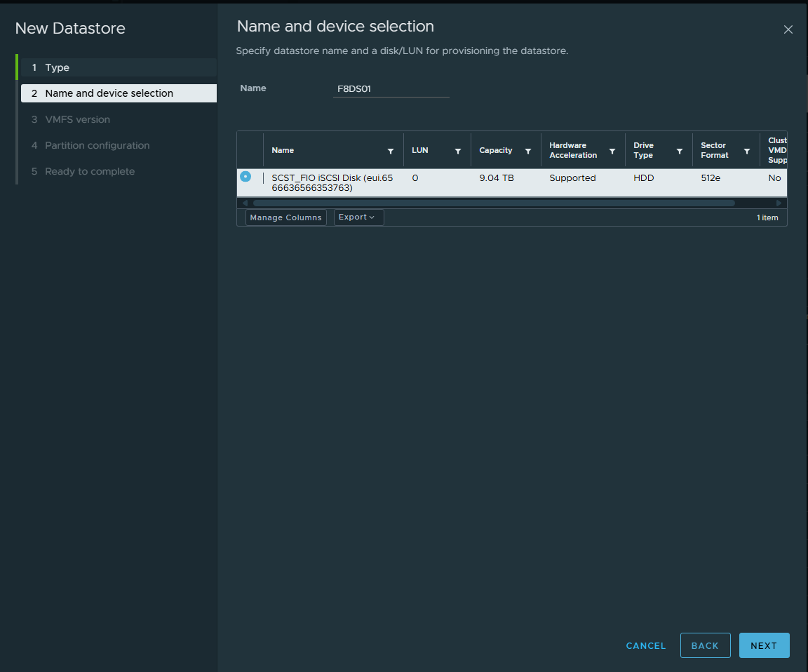This screenshot has width=808, height=672.
Task: Close the New Datastore dialog
Action: pyautogui.click(x=788, y=29)
